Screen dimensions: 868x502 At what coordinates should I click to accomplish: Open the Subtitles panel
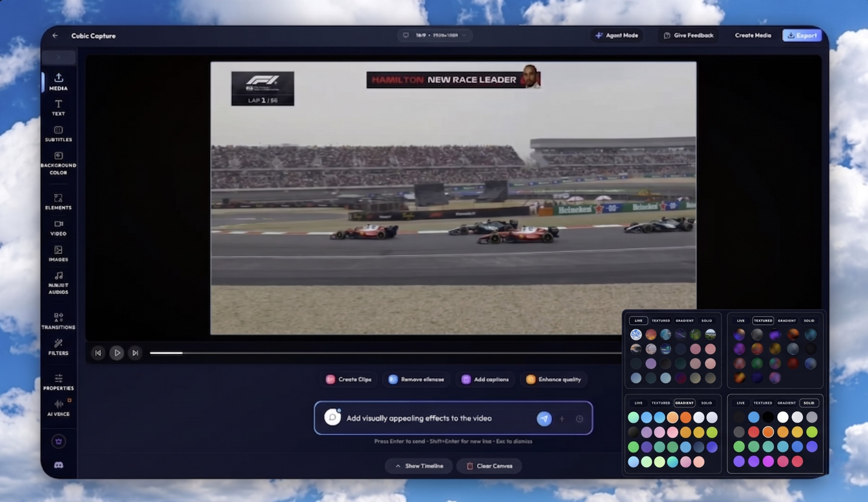click(x=58, y=134)
